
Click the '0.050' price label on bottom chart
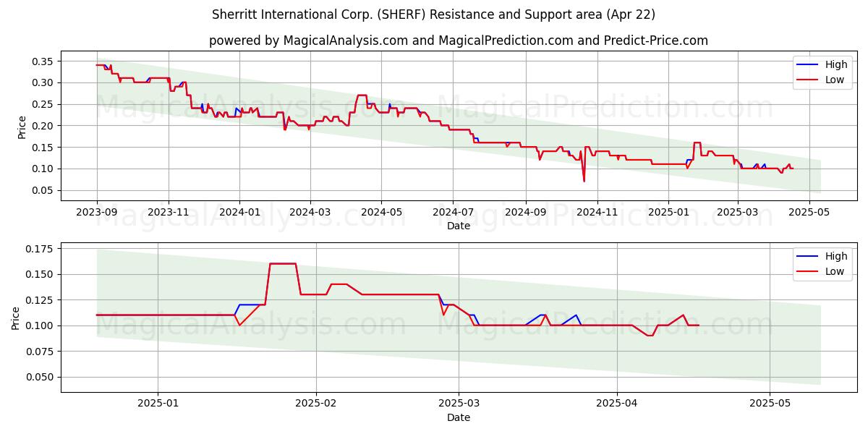pos(41,377)
